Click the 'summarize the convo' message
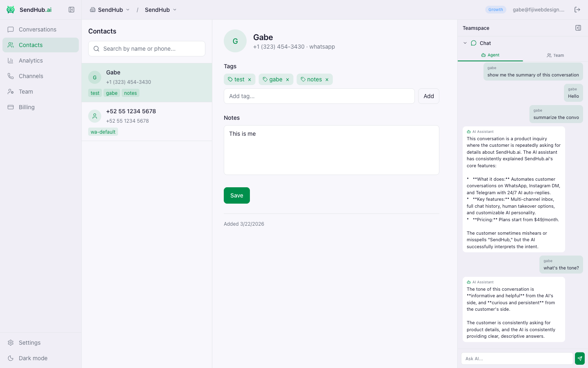Viewport: 588px width, 368px height. [x=556, y=114]
